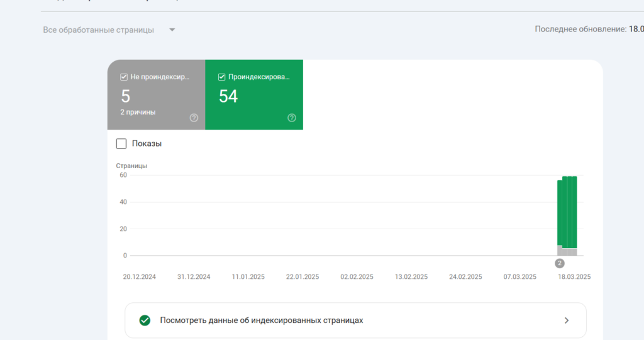This screenshot has height=340, width=644.
Task: Click the chevron arrow on indexed pages row
Action: tap(567, 320)
